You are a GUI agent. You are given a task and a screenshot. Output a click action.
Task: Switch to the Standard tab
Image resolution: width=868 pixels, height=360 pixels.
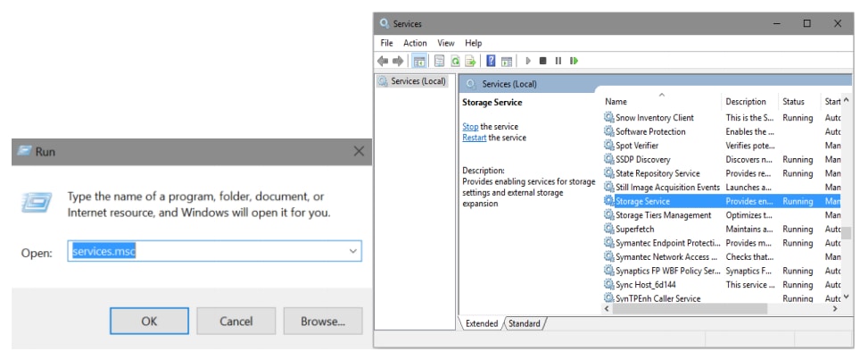coord(525,323)
